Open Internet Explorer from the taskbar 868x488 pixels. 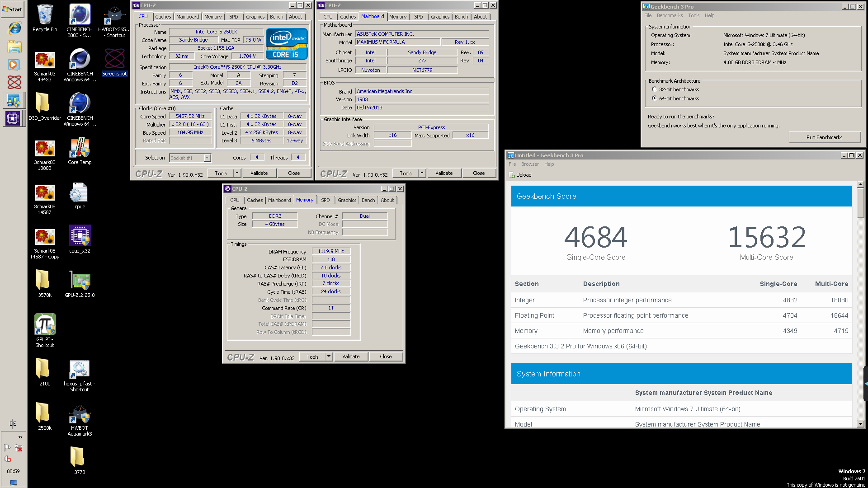(14, 28)
